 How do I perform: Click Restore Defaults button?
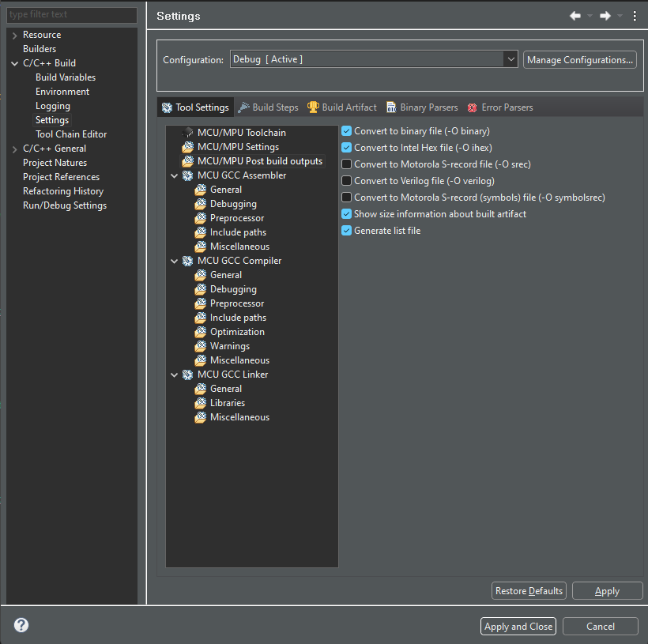pyautogui.click(x=529, y=591)
